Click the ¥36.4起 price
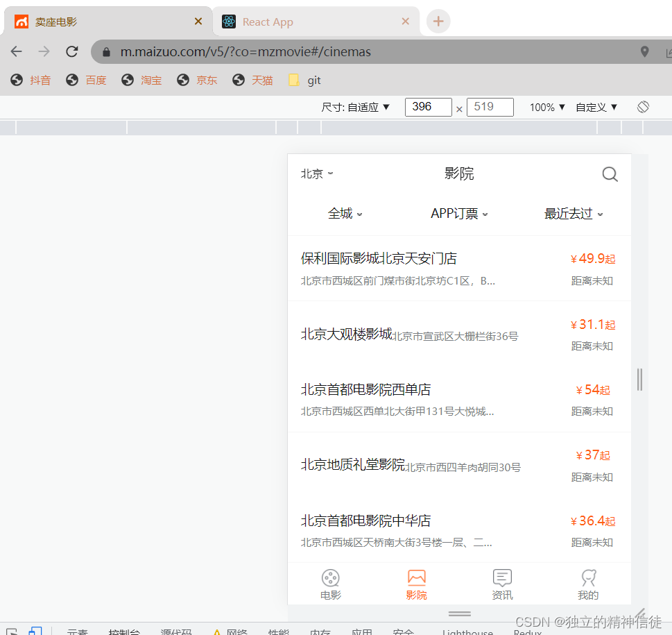 click(593, 521)
